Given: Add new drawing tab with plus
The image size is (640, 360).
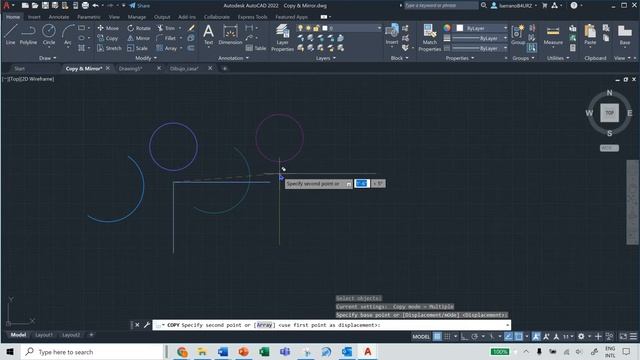Looking at the screenshot, I should 224,68.
